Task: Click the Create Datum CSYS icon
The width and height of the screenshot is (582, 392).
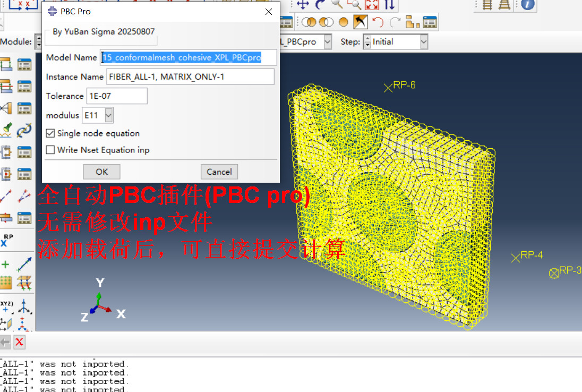Action: click(6, 306)
